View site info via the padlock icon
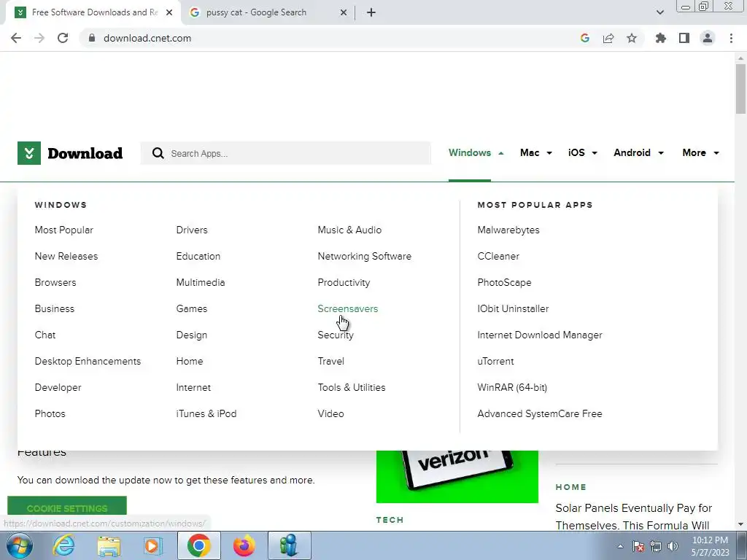This screenshot has height=560, width=747. click(x=92, y=38)
